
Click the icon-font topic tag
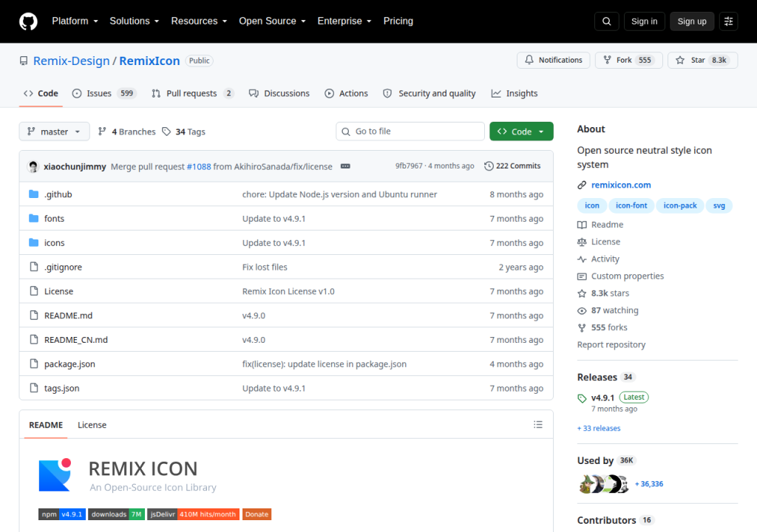click(631, 205)
